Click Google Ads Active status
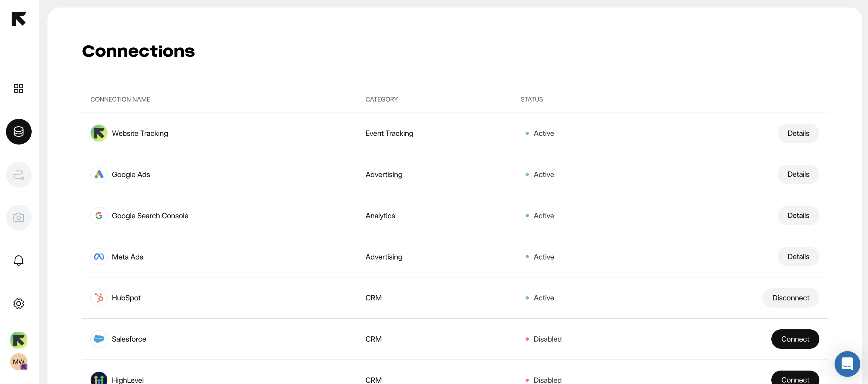Screen dimensions: 868x384 click(540, 175)
